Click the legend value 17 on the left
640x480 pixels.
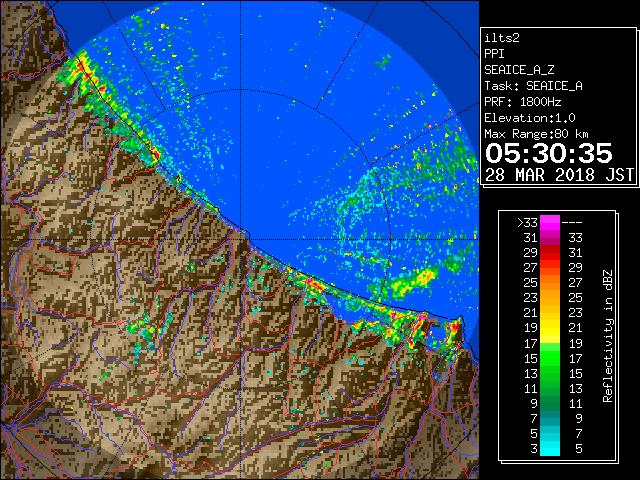531,344
